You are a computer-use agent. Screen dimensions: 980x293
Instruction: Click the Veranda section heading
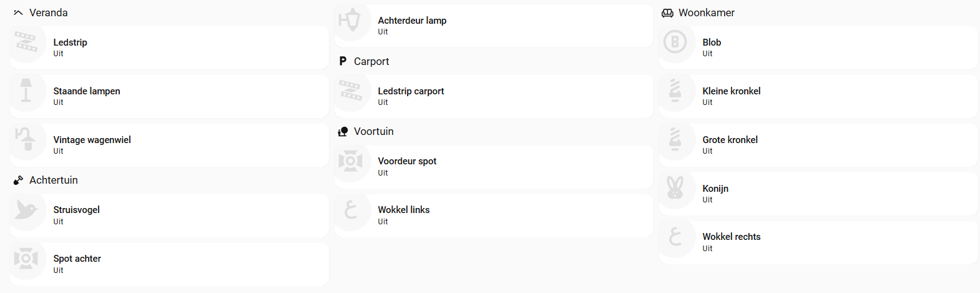48,12
